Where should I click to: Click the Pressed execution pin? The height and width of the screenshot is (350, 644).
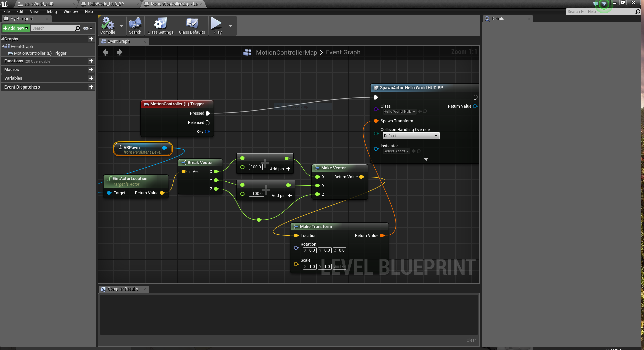(208, 113)
